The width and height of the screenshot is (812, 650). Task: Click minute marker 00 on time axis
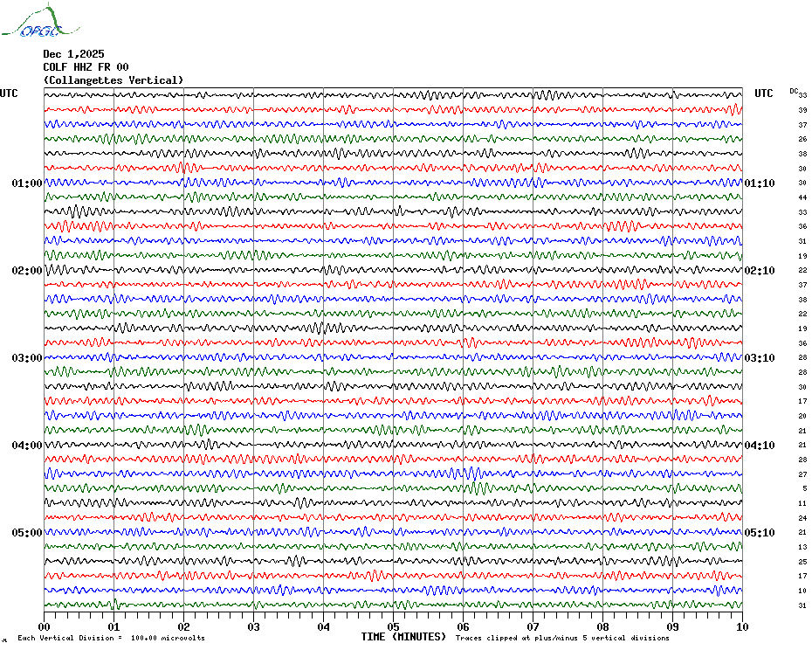click(x=44, y=626)
